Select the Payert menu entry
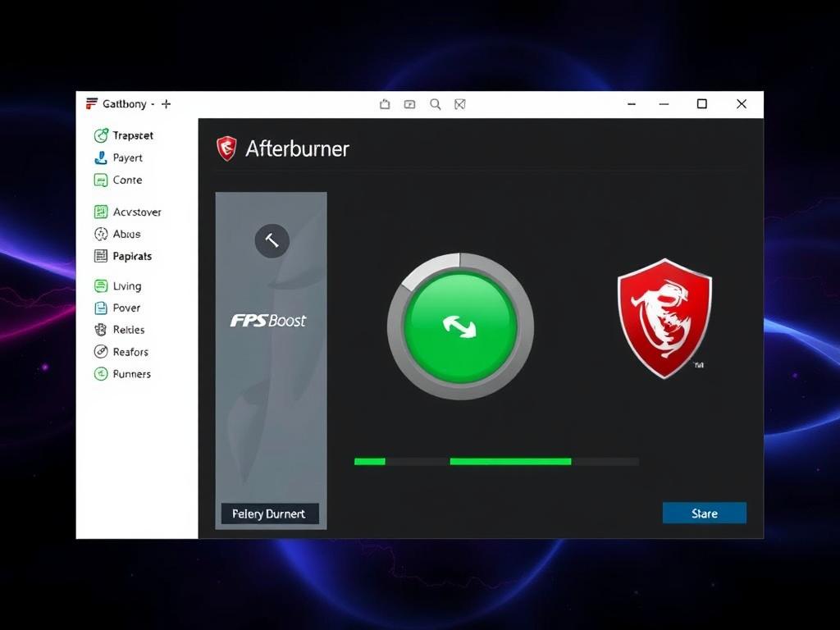Viewport: 840px width, 630px height. (x=127, y=158)
